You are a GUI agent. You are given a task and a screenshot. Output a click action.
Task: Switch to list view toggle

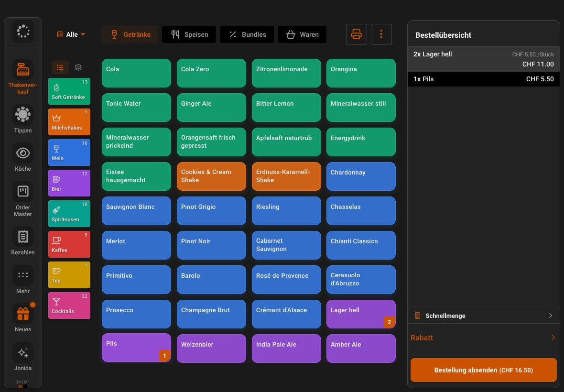(60, 67)
